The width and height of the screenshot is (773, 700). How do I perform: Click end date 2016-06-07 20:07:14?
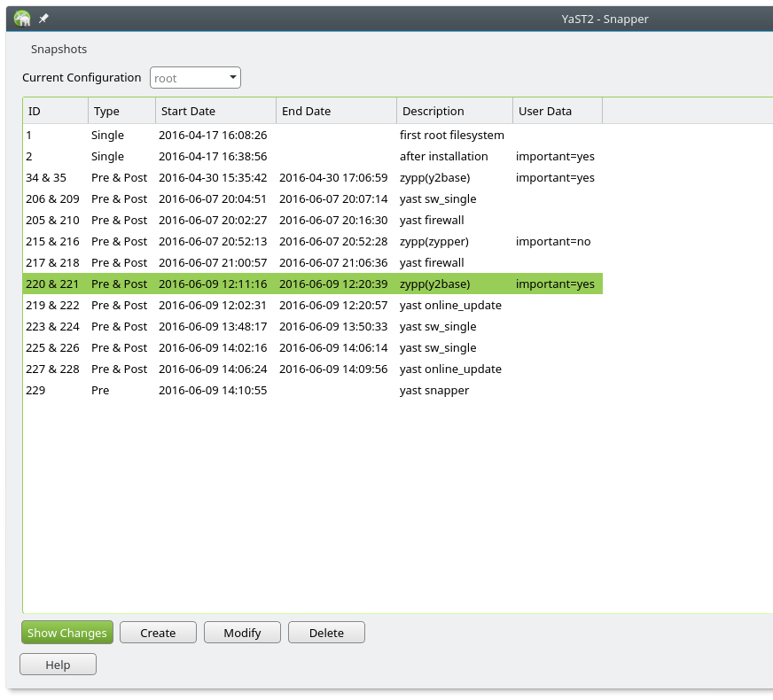[333, 199]
